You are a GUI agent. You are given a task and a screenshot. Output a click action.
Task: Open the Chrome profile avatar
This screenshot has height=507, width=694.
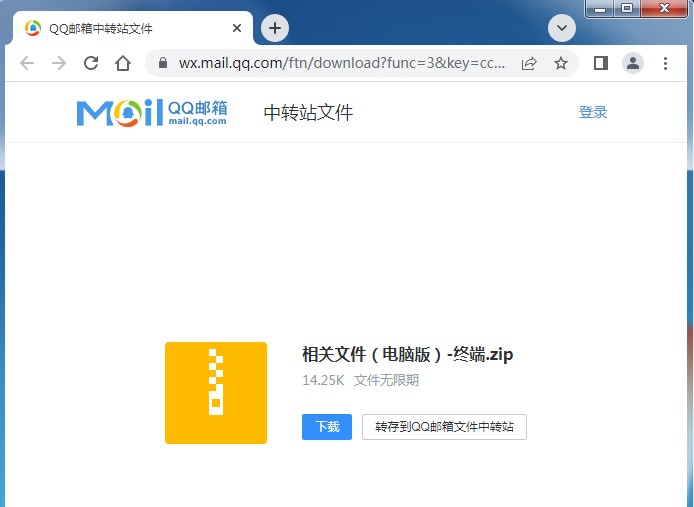[633, 63]
